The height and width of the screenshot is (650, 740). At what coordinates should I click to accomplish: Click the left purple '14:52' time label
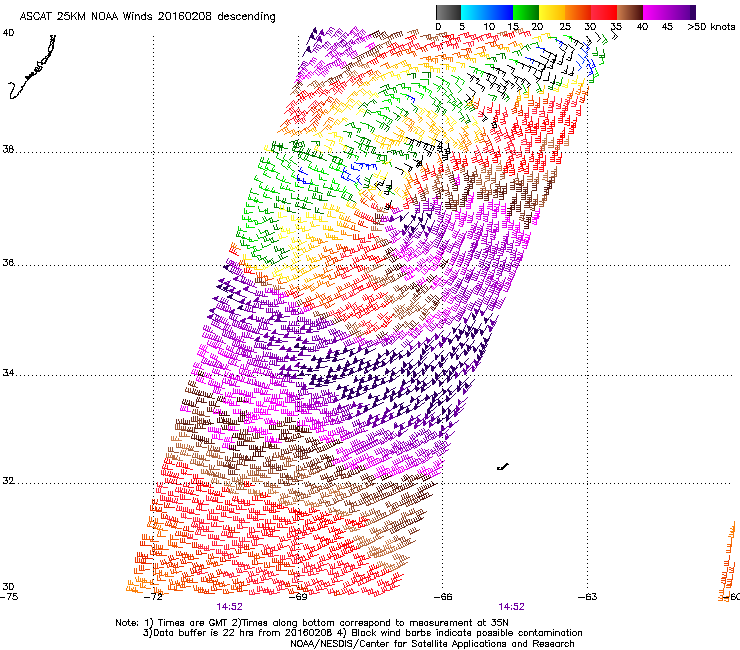coord(229,607)
